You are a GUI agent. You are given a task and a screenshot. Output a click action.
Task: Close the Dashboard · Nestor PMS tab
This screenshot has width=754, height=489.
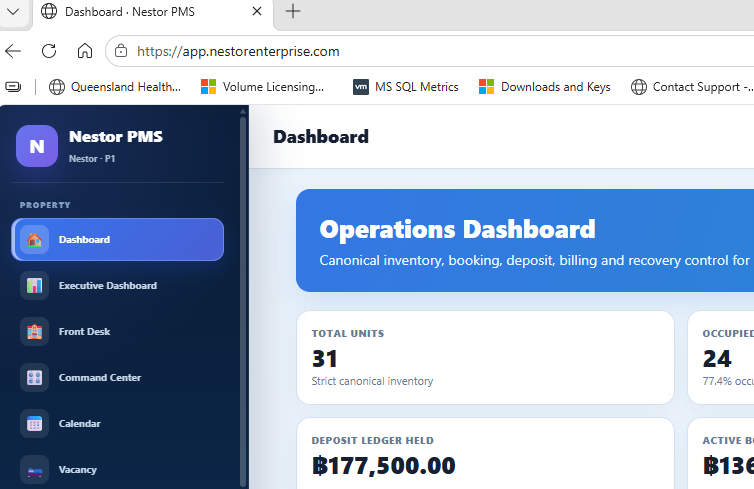coord(257,11)
